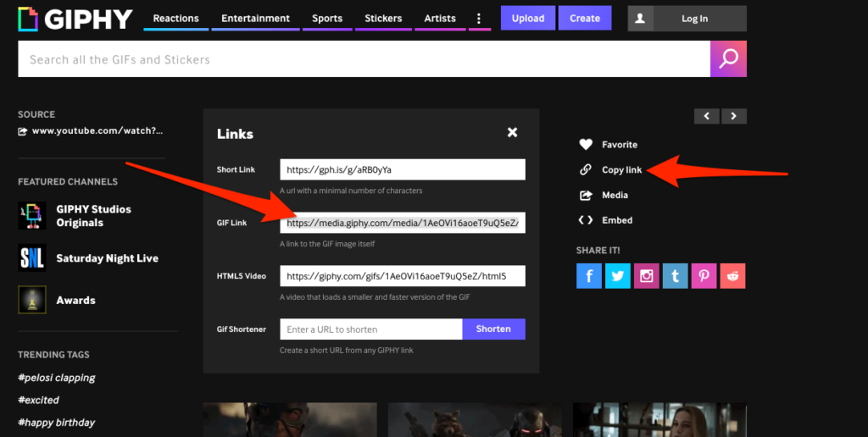Click the magnifying glass search icon
Screen dimensions: 868x437
pyautogui.click(x=728, y=59)
